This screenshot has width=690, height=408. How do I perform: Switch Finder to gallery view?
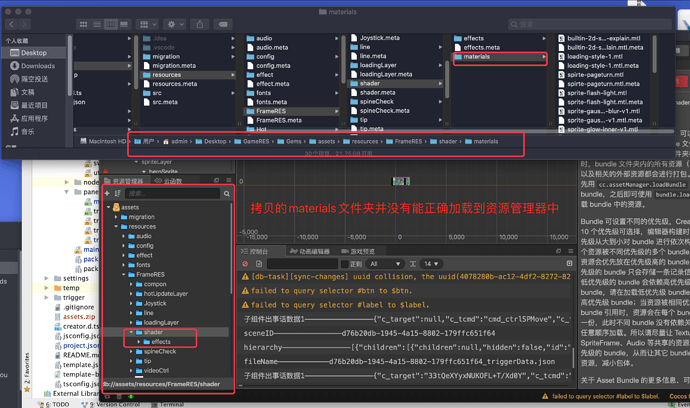coord(124,24)
